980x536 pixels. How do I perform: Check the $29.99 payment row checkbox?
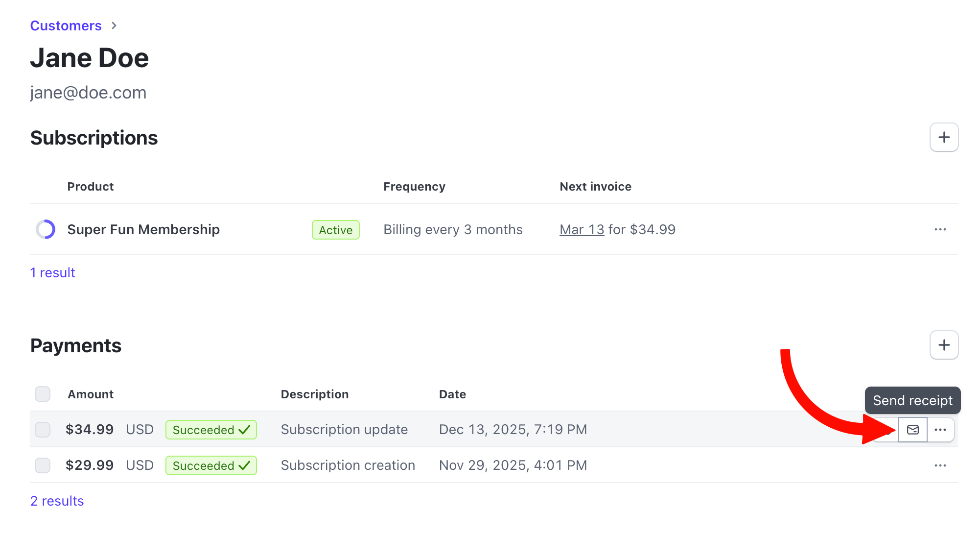43,465
